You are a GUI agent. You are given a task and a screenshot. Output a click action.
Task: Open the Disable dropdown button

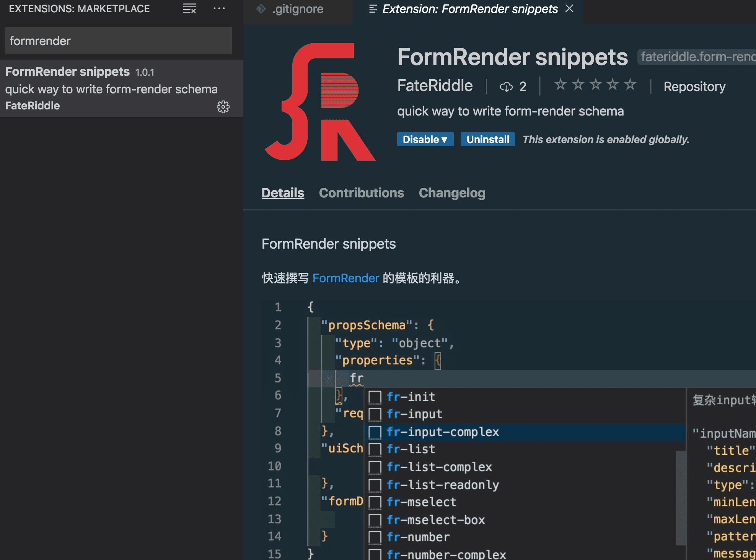pyautogui.click(x=425, y=139)
